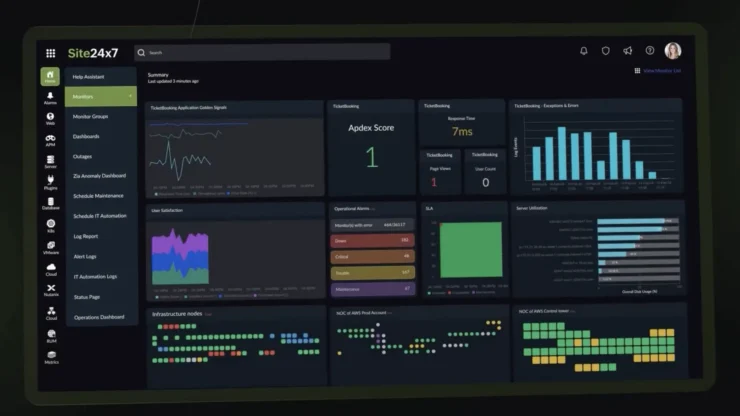Open Zia Anomaly Dashboard
740x416 pixels.
[100, 176]
